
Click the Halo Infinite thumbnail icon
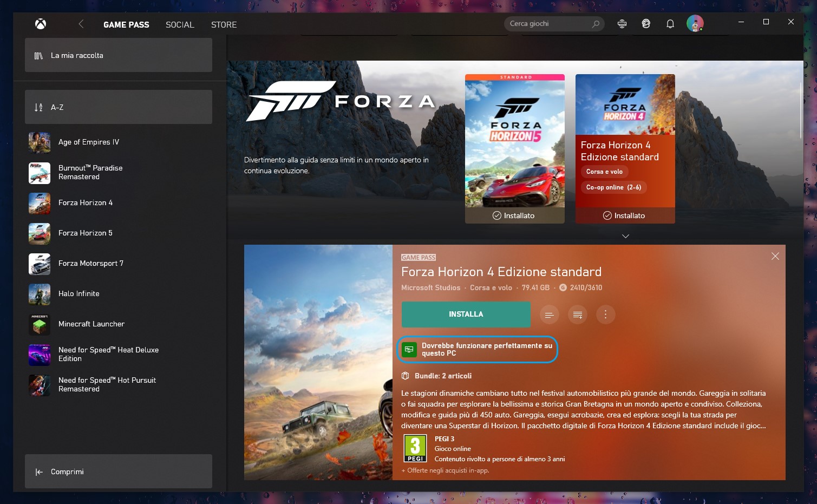[x=40, y=294]
